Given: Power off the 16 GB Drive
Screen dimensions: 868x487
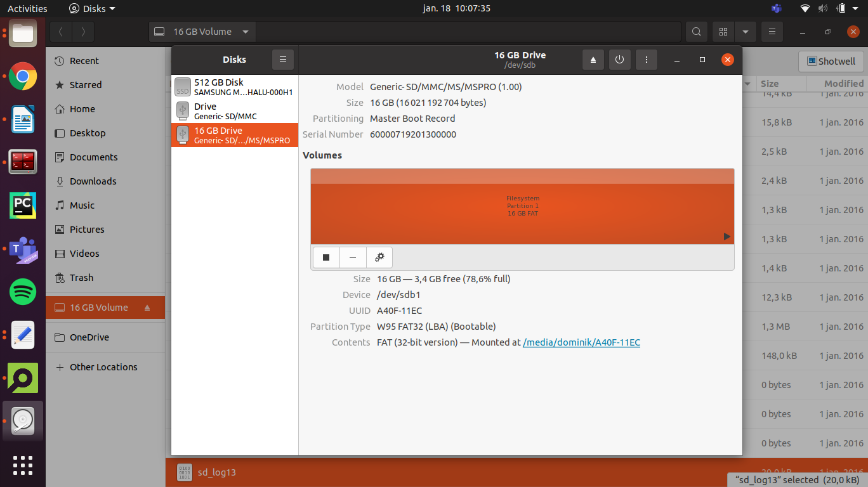Looking at the screenshot, I should tap(619, 60).
